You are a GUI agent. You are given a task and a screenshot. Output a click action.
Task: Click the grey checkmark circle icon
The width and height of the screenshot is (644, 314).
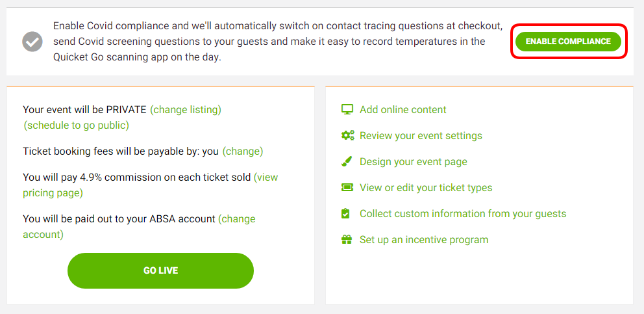[32, 42]
